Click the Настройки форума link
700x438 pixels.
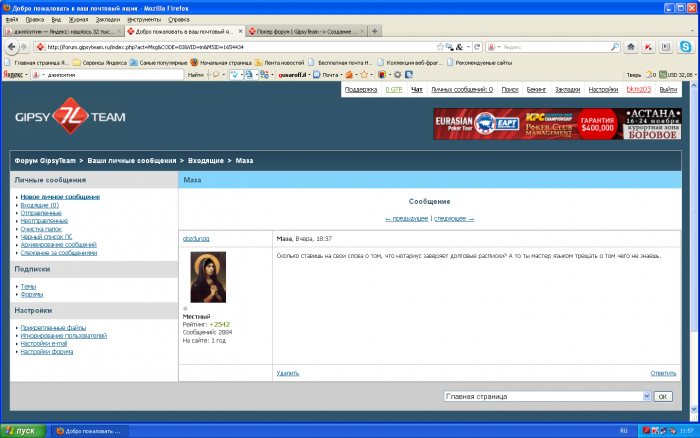[x=47, y=352]
